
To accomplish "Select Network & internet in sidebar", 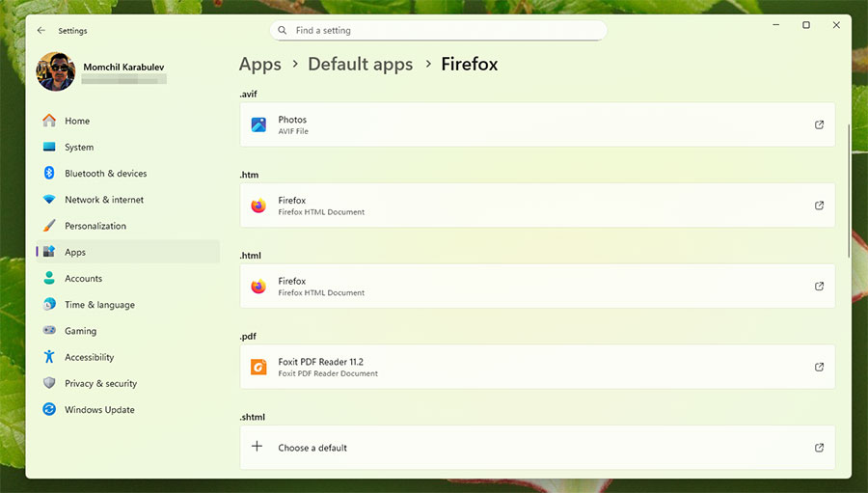I will tap(103, 200).
